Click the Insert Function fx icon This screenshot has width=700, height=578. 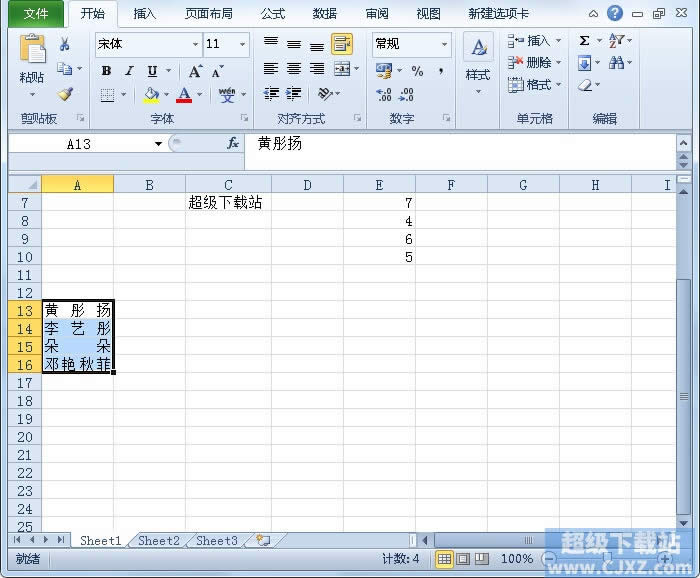(x=233, y=144)
